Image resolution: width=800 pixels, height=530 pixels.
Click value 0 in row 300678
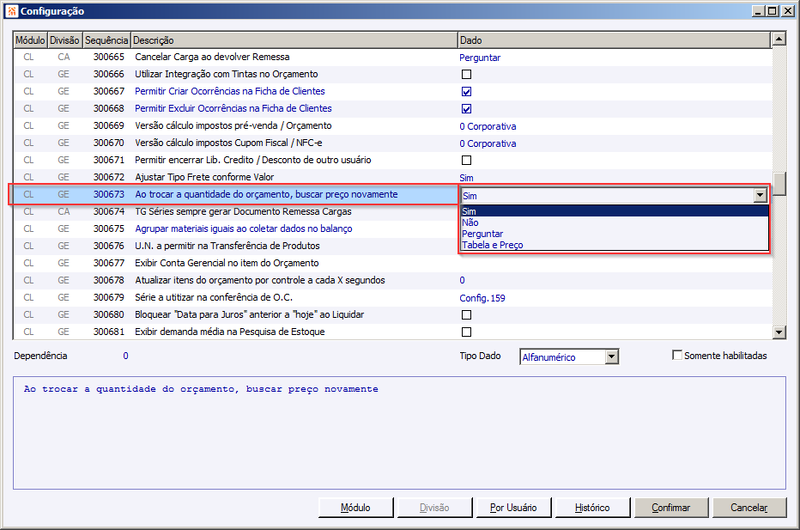(462, 281)
